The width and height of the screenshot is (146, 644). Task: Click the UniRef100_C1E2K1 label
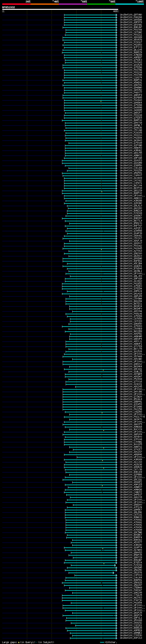(x=131, y=625)
